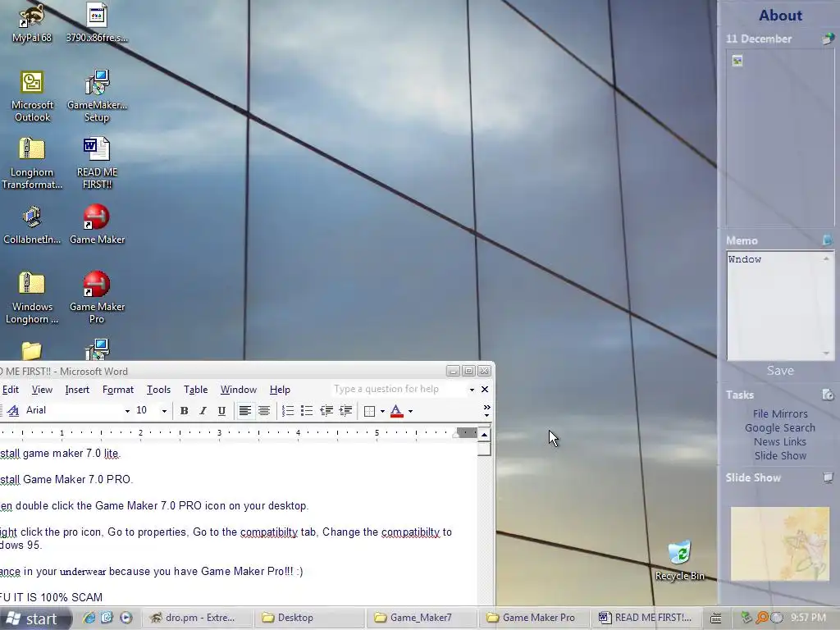Click Save under the Memo box

tap(780, 371)
